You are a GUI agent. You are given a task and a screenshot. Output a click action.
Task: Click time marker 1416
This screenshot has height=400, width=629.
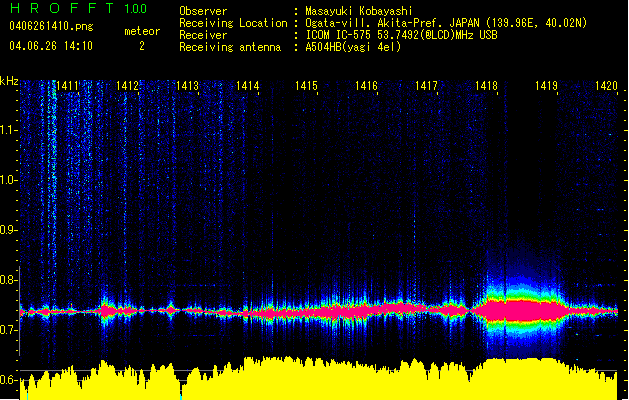[x=366, y=86]
